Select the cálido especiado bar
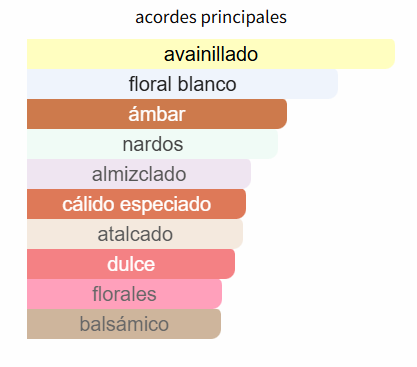417x367 pixels. (x=136, y=204)
